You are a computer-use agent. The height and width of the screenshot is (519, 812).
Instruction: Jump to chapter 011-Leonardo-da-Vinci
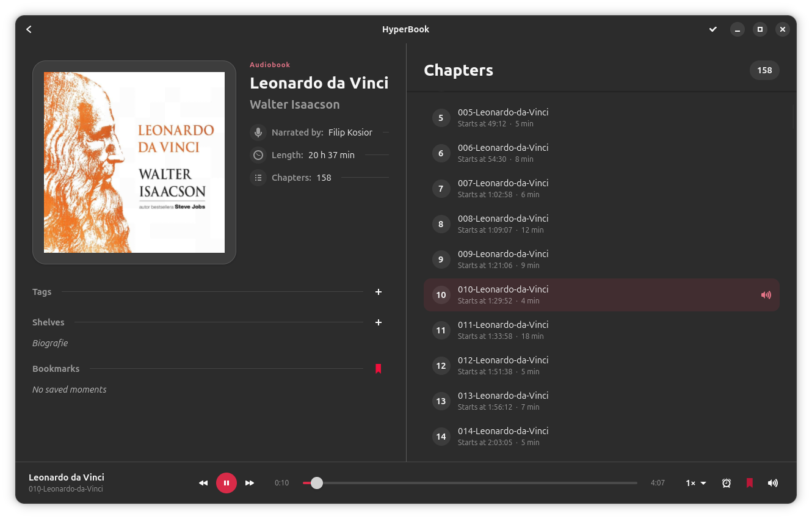pyautogui.click(x=601, y=330)
